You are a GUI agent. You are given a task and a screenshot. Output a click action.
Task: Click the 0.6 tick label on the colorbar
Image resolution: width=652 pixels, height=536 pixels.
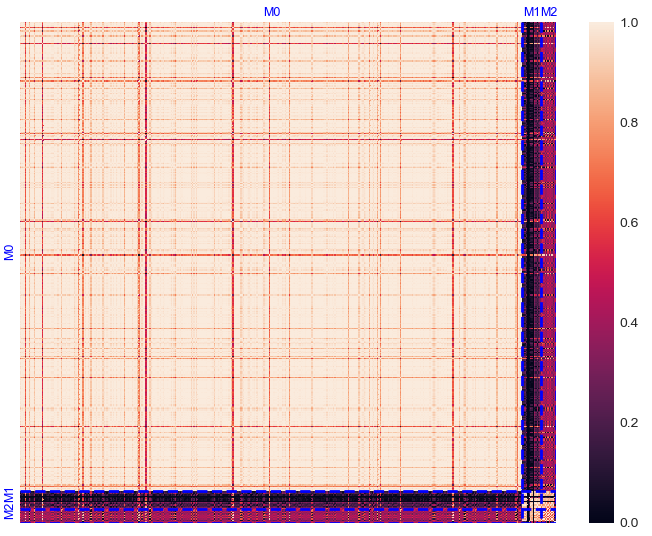pyautogui.click(x=629, y=222)
